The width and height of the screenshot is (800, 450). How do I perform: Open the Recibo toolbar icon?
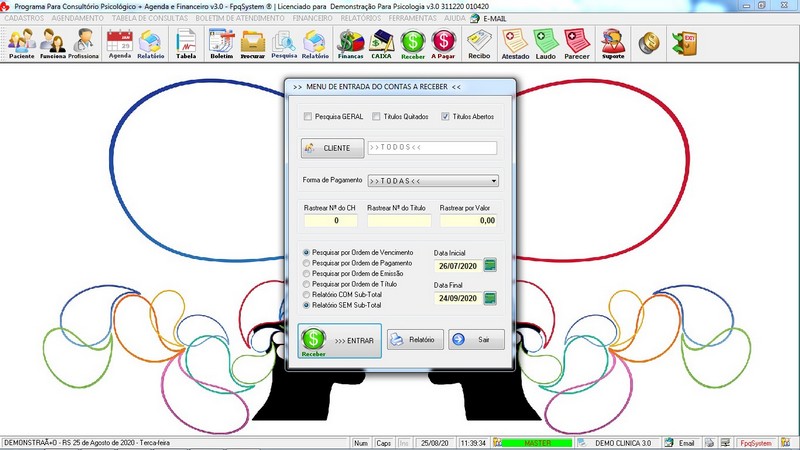(479, 44)
